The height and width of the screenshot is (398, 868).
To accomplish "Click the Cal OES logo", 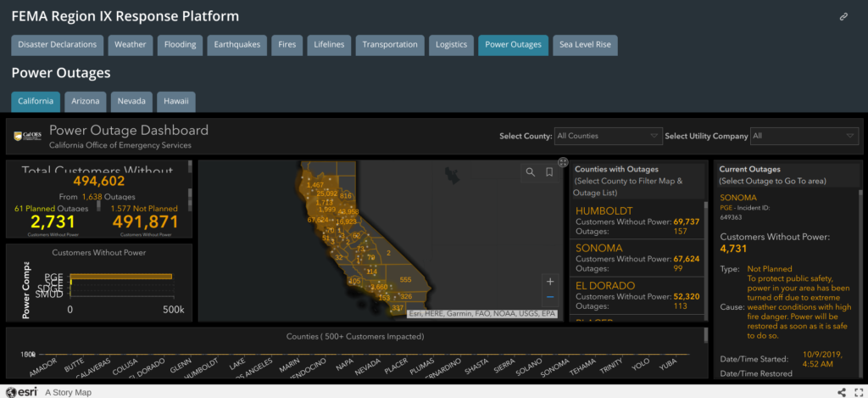I will (x=29, y=136).
